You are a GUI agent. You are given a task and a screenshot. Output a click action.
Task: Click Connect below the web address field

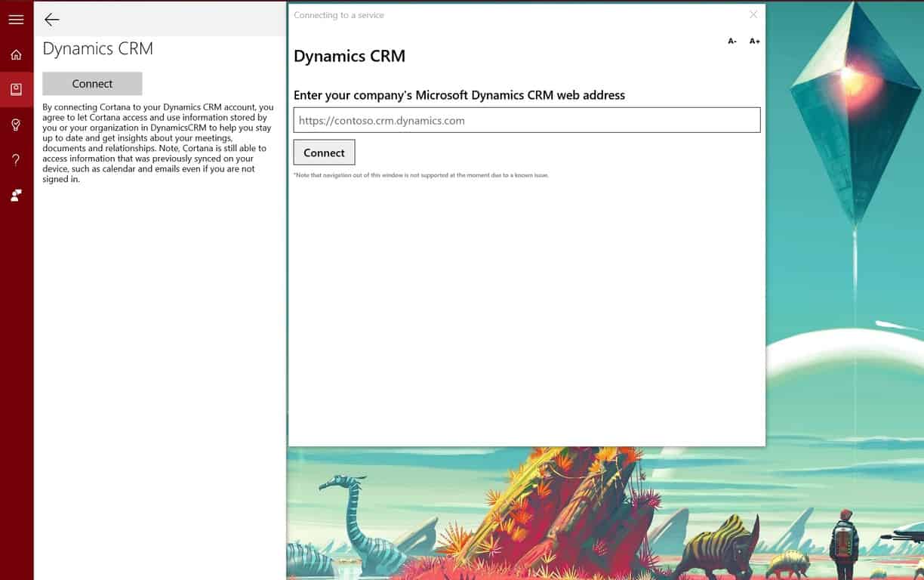pyautogui.click(x=324, y=152)
